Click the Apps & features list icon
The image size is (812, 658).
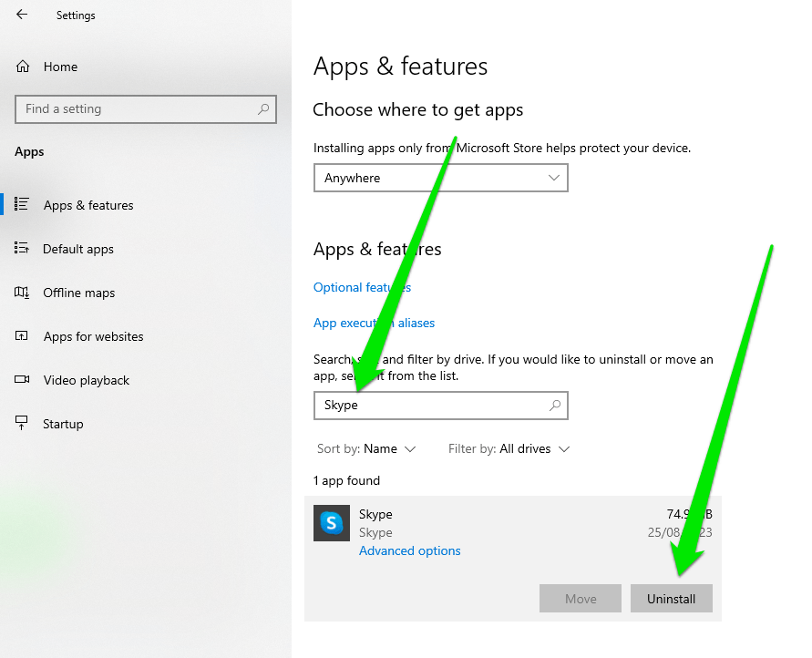coord(21,204)
